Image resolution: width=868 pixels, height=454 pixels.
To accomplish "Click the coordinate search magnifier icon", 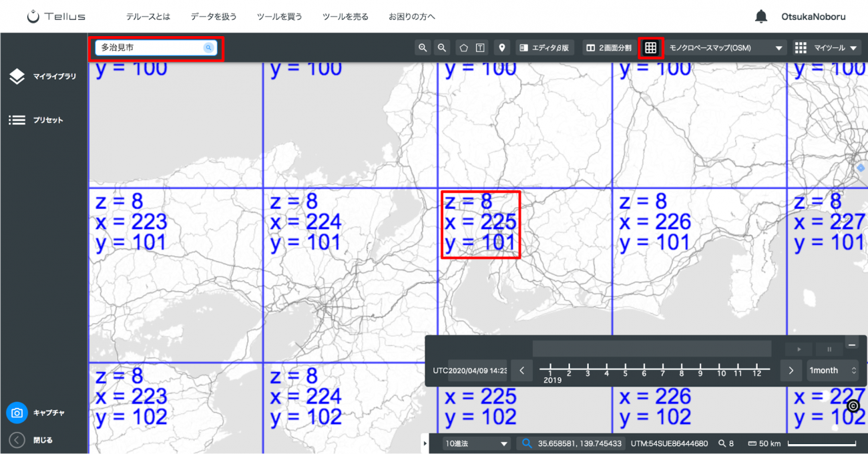I will coord(527,443).
